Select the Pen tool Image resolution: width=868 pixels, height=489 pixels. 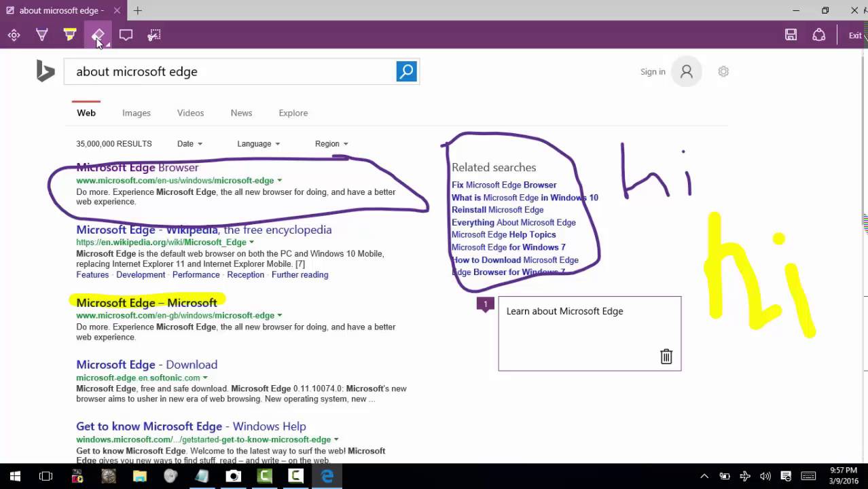[x=41, y=35]
